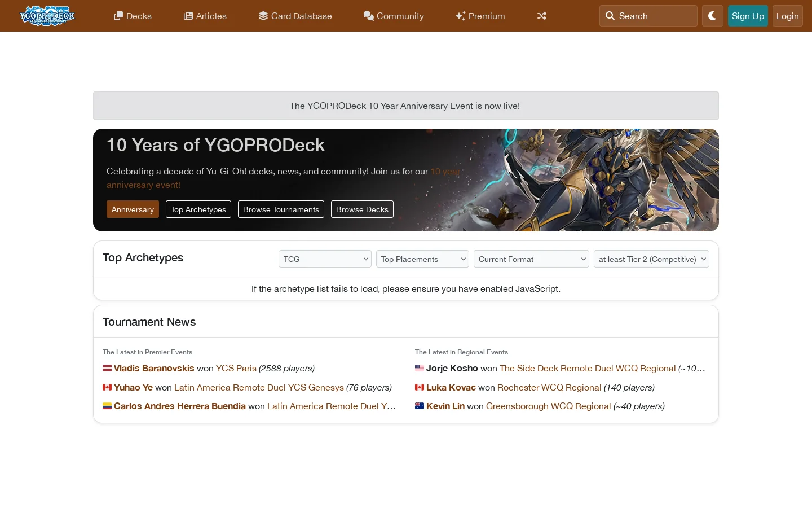The height and width of the screenshot is (508, 812).
Task: Open the Card Database menu
Action: (x=295, y=16)
